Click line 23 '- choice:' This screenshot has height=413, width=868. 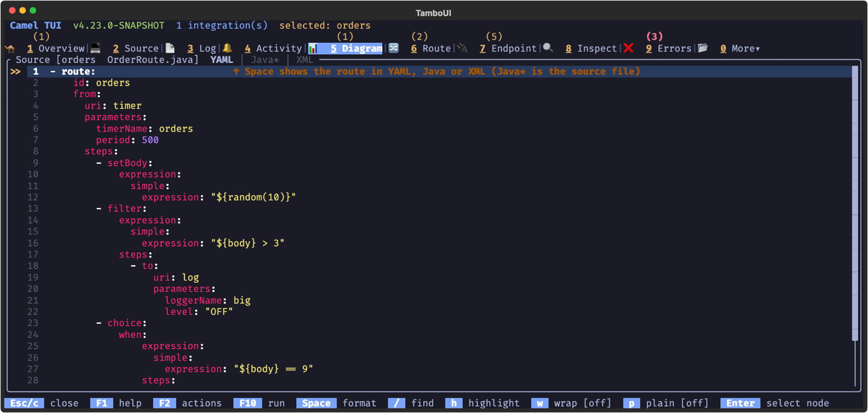pyautogui.click(x=122, y=323)
